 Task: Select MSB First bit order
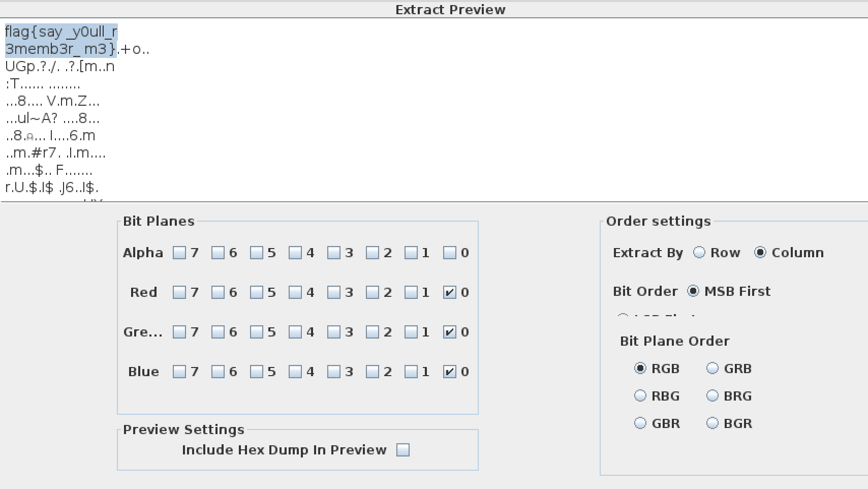[693, 291]
